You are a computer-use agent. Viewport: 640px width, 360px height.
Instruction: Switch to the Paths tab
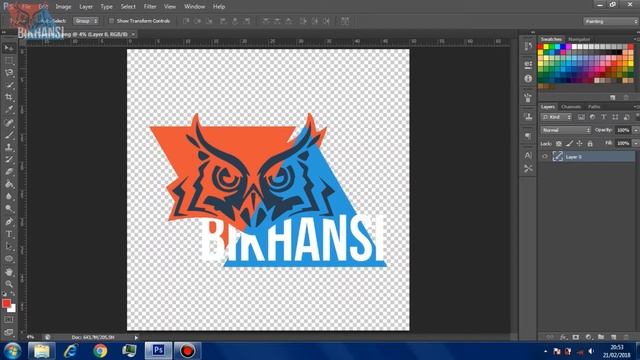[594, 107]
